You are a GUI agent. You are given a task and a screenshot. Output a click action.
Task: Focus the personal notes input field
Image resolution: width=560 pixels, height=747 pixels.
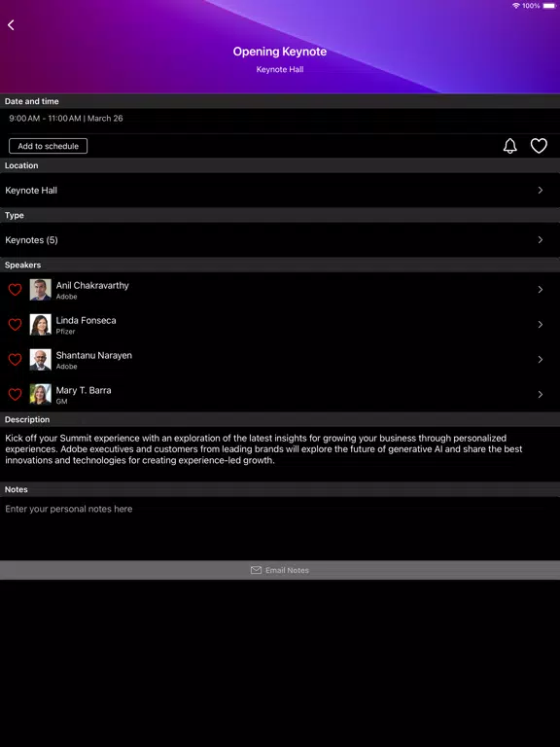pyautogui.click(x=280, y=528)
